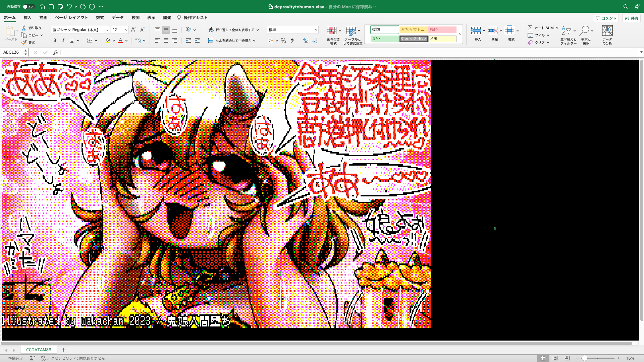Expand the Fill (フィル) dropdown arrow
Screen dimensions: 644x362
click(548, 35)
